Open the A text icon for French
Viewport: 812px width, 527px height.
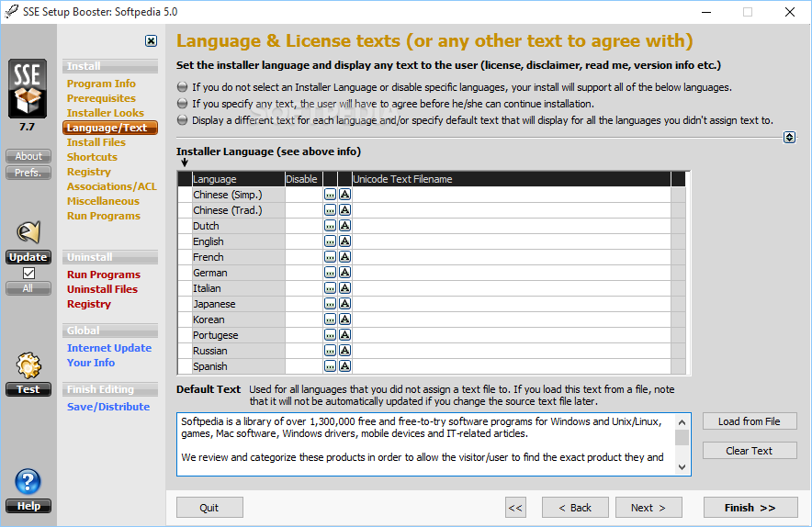tap(344, 257)
